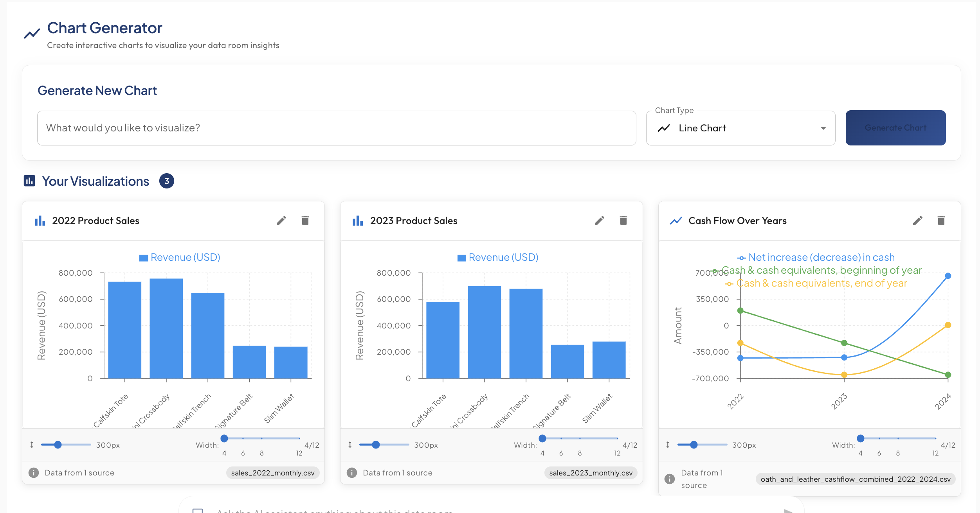980x513 pixels.
Task: Edit the 2022 Product Sales chart
Action: coord(281,221)
